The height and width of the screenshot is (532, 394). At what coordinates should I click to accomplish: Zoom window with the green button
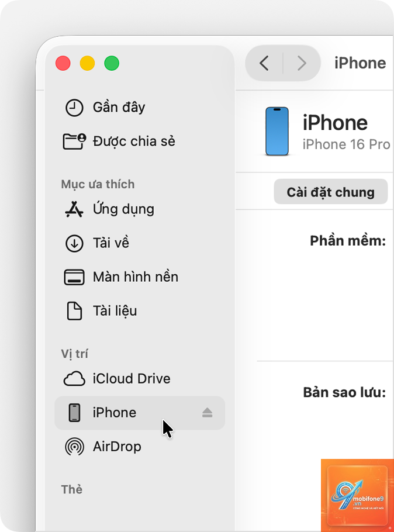(112, 64)
